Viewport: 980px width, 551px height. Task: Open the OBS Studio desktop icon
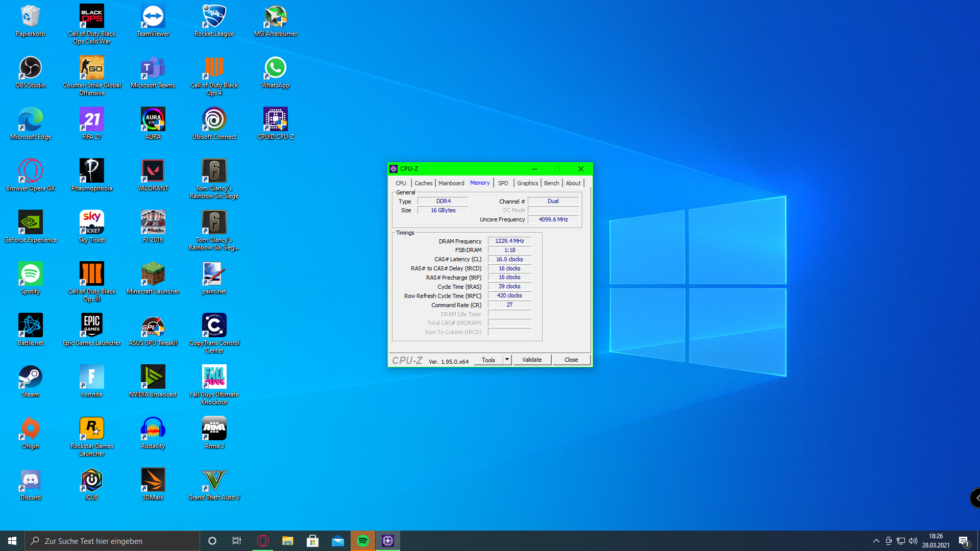[x=30, y=68]
